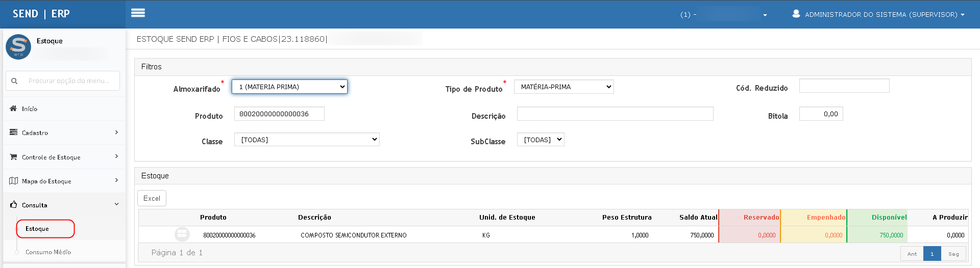Expand the Classe select box
This screenshot has height=268, width=980.
pos(306,140)
